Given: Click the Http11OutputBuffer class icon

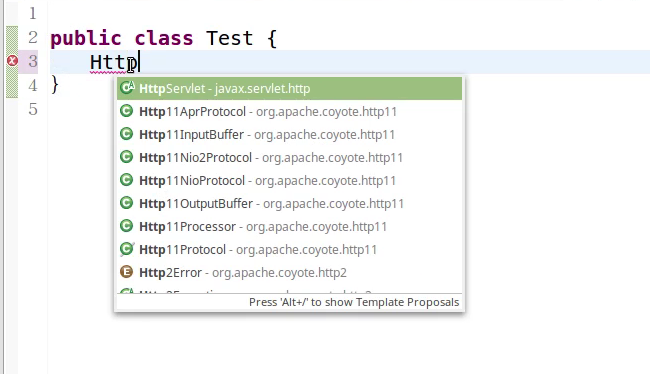Looking at the screenshot, I should pos(126,203).
